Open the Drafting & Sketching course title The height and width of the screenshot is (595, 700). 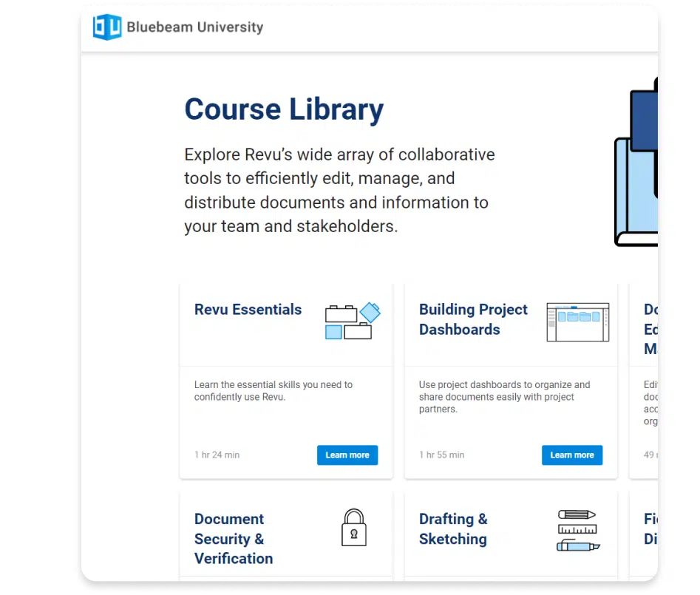[x=453, y=529]
